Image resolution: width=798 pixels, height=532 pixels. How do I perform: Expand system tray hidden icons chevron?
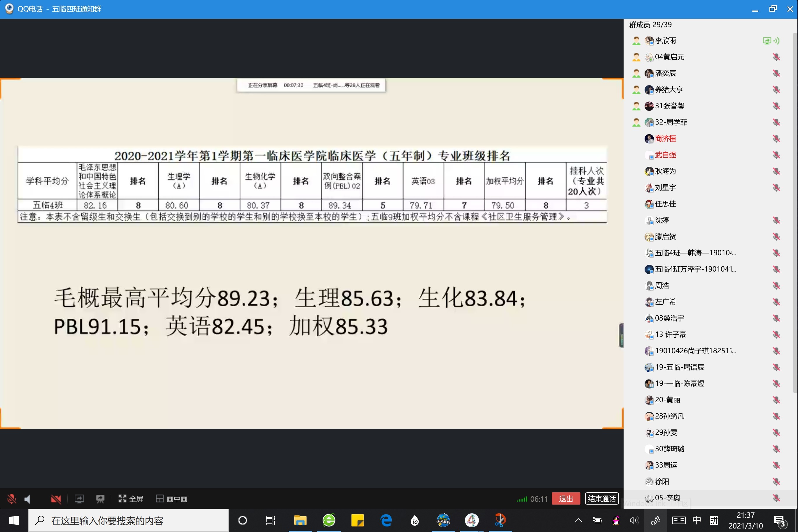pos(578,520)
